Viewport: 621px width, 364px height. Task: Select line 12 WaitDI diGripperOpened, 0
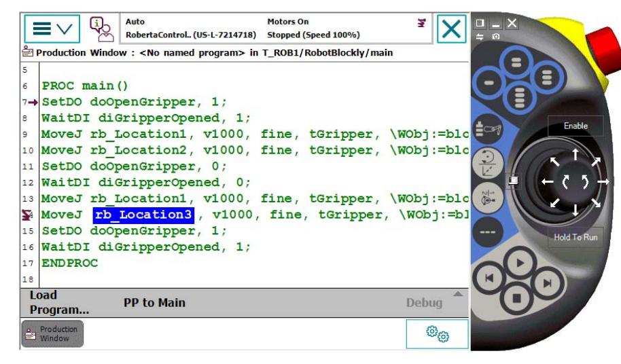tap(146, 183)
